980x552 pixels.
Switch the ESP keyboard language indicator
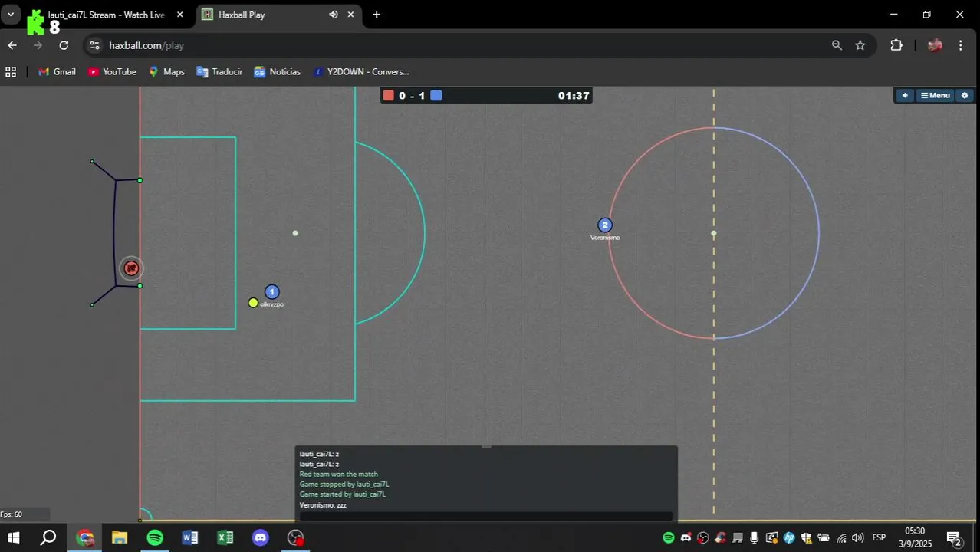click(879, 537)
